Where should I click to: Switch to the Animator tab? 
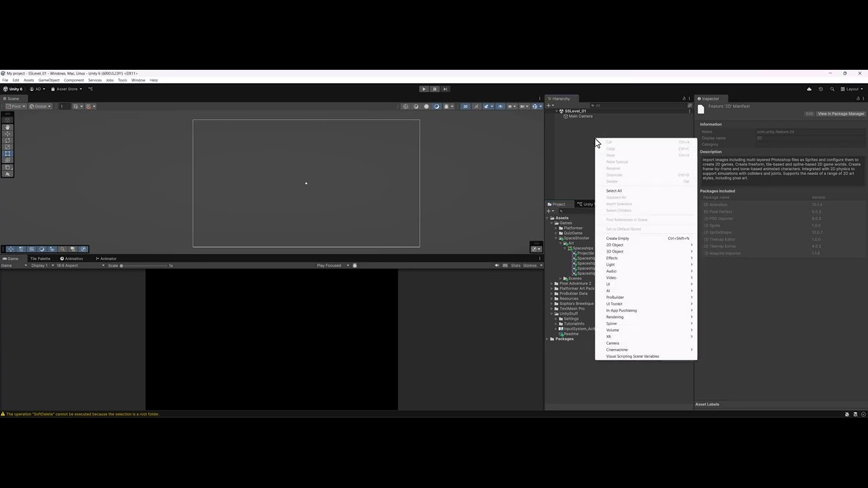[106, 258]
